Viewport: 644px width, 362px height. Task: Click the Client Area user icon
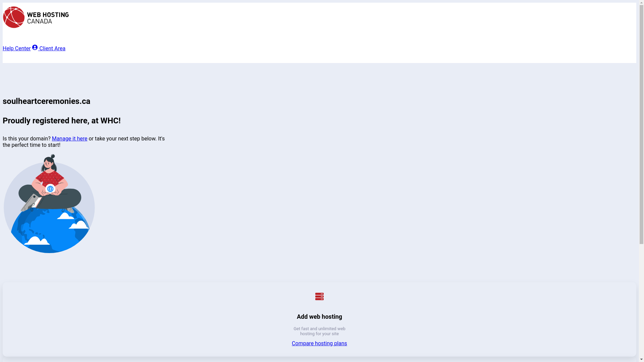(35, 48)
